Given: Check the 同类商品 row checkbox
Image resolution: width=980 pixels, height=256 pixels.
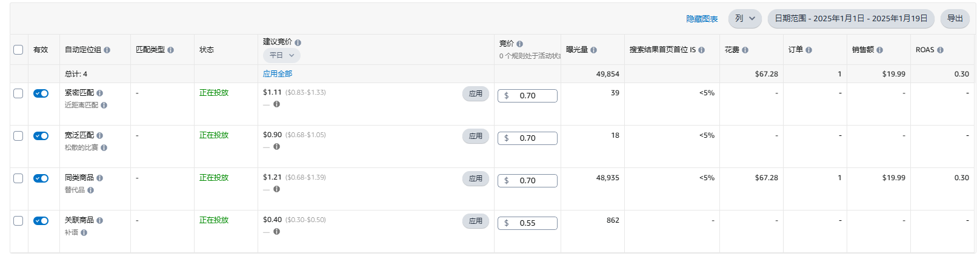Looking at the screenshot, I should pos(18,178).
